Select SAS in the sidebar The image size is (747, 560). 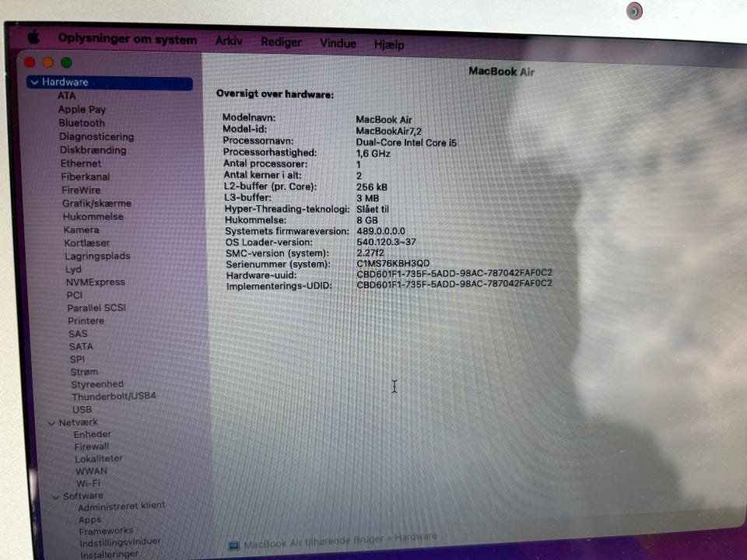pos(78,334)
